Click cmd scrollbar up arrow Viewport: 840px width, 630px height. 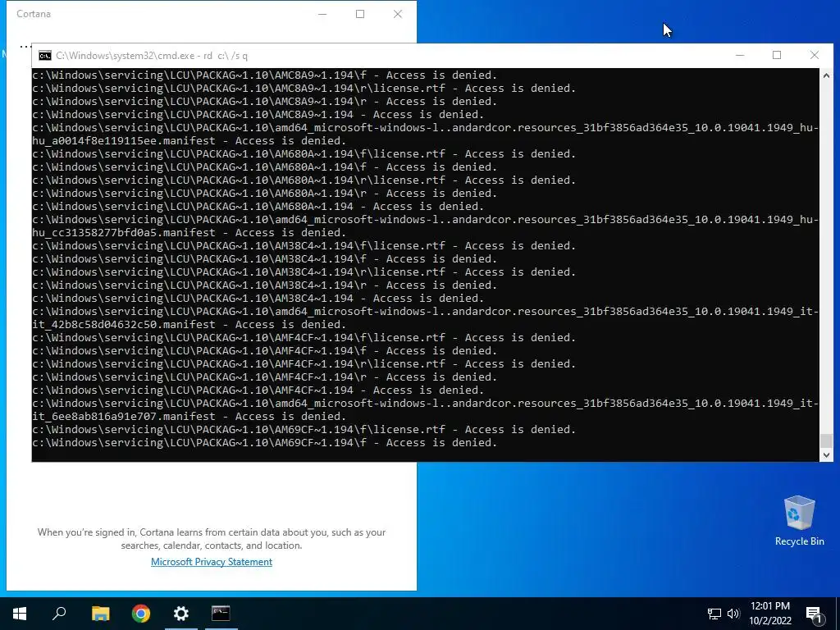click(826, 75)
